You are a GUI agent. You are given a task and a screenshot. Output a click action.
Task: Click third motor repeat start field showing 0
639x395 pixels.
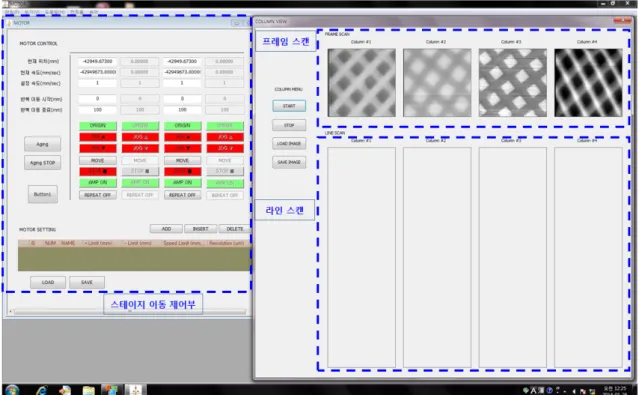click(x=182, y=99)
